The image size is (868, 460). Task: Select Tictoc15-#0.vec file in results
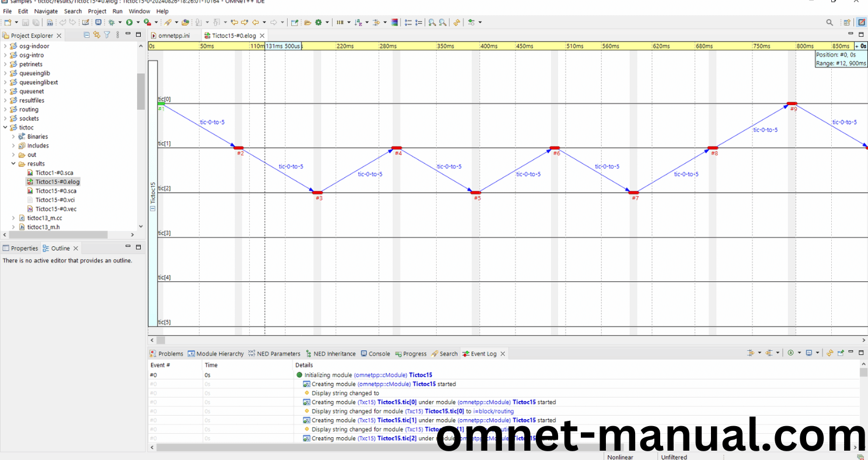click(55, 209)
